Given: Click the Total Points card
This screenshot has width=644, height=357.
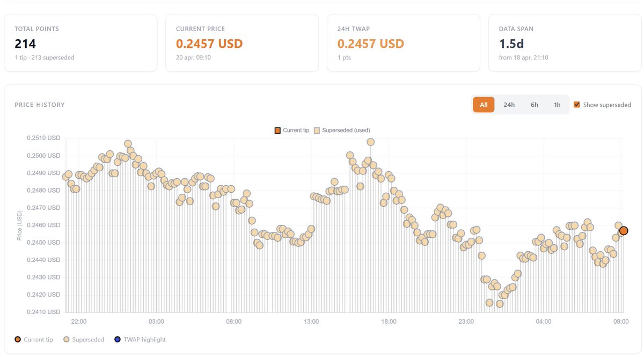Looking at the screenshot, I should (x=80, y=43).
